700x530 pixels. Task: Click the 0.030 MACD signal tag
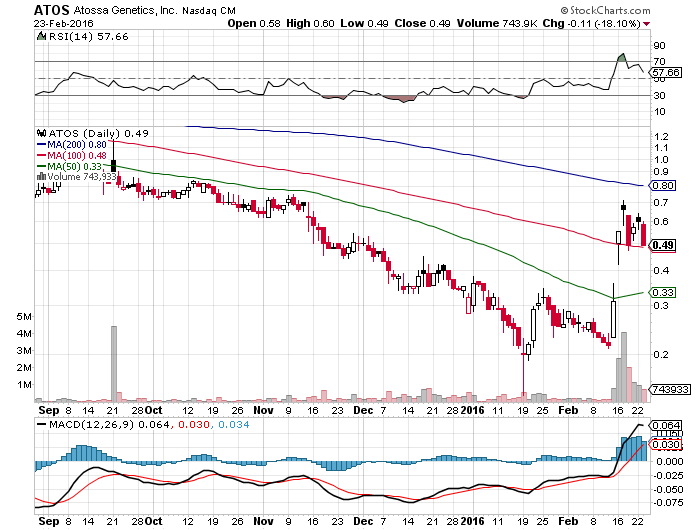tap(666, 444)
